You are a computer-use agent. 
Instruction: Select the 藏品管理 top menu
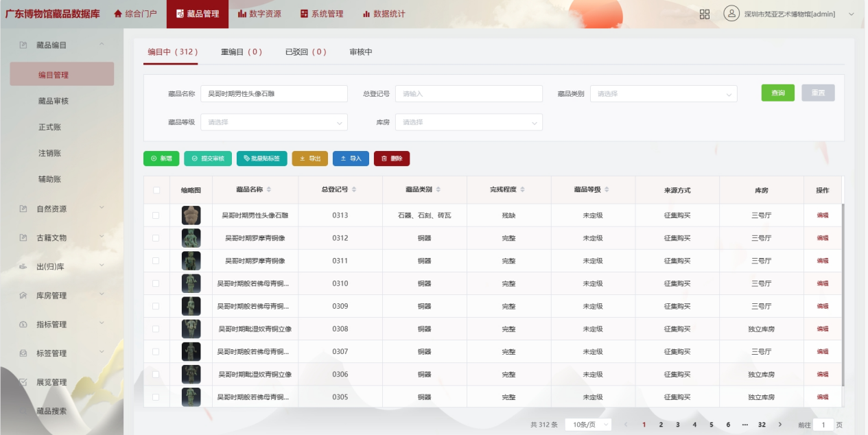[198, 14]
